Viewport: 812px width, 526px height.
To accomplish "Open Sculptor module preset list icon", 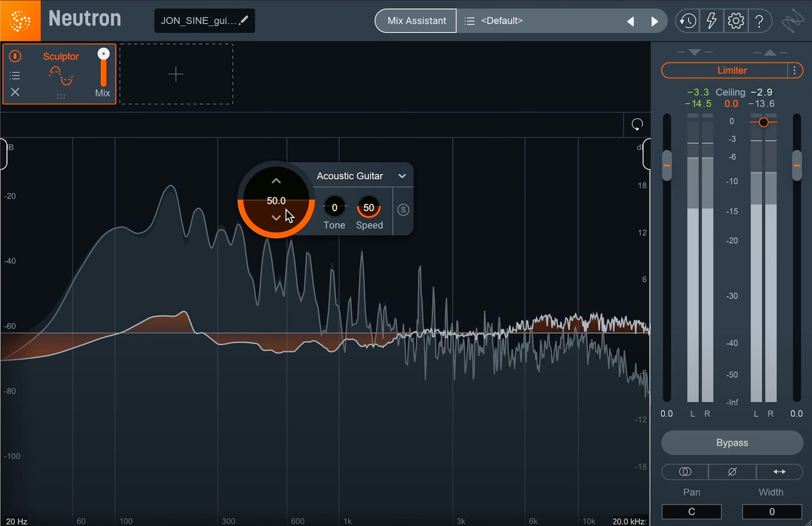I will click(x=15, y=75).
